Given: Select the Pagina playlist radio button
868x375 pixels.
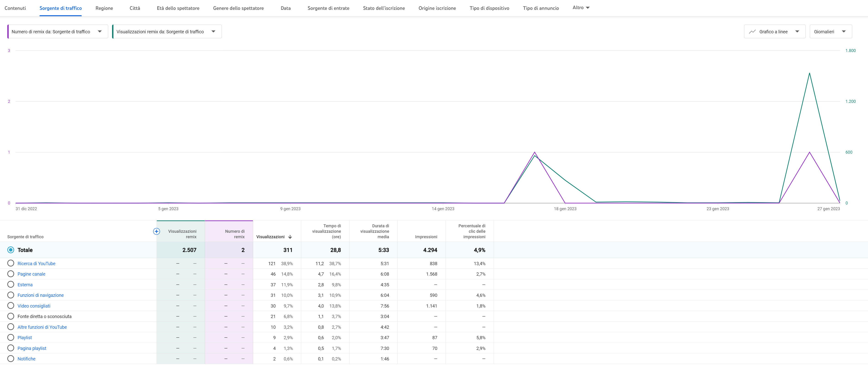Looking at the screenshot, I should 11,348.
